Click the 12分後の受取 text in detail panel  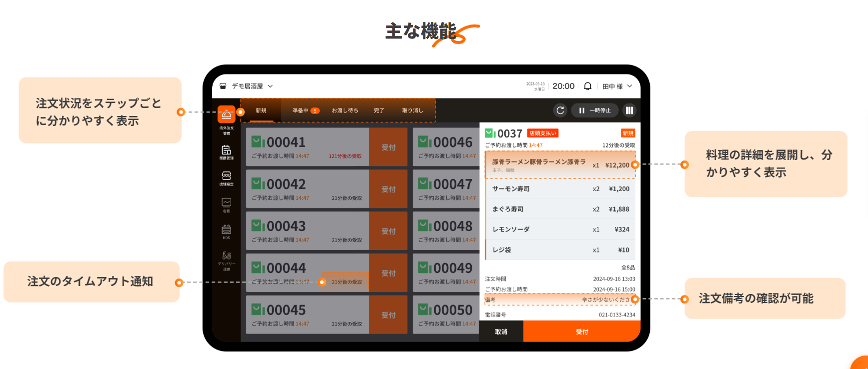pos(618,145)
